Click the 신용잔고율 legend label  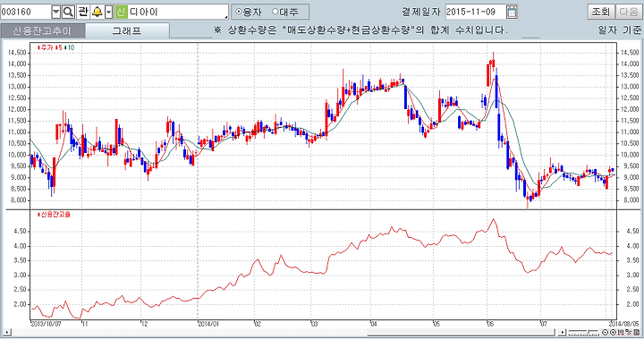55,215
